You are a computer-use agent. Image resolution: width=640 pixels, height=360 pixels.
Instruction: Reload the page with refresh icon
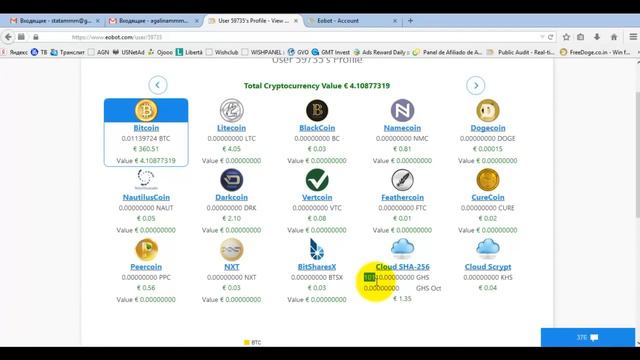click(x=550, y=37)
